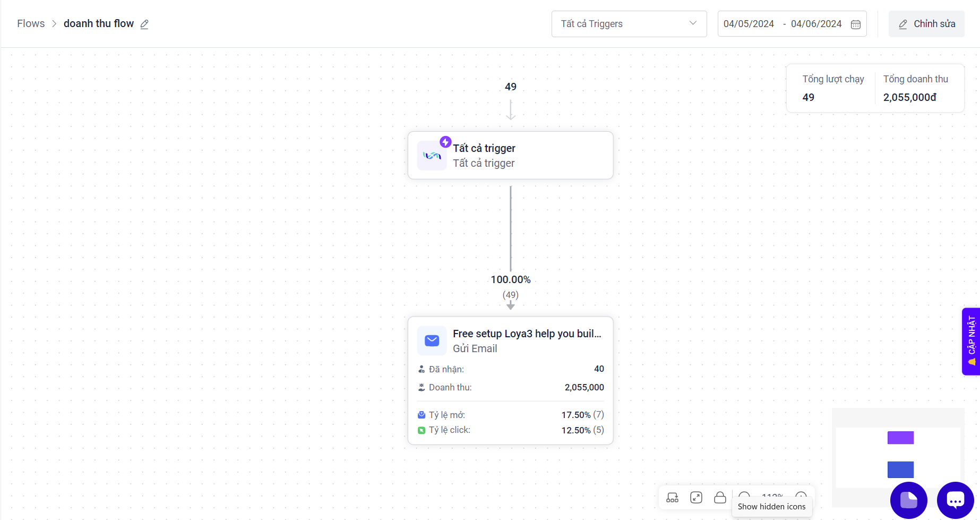Toggle the canvas lock icon
Screen dimensions: 980x520
(x=720, y=498)
